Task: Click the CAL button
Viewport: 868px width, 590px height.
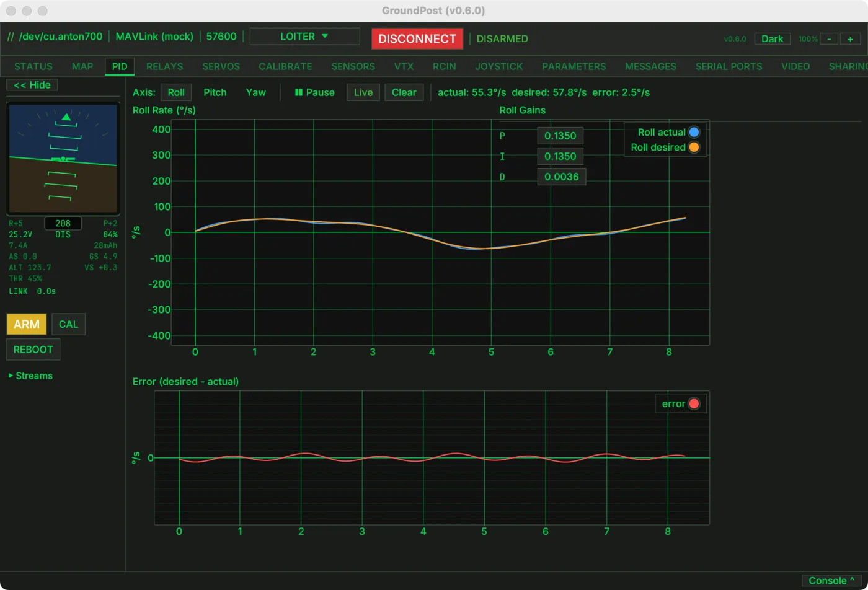Action: pyautogui.click(x=68, y=324)
